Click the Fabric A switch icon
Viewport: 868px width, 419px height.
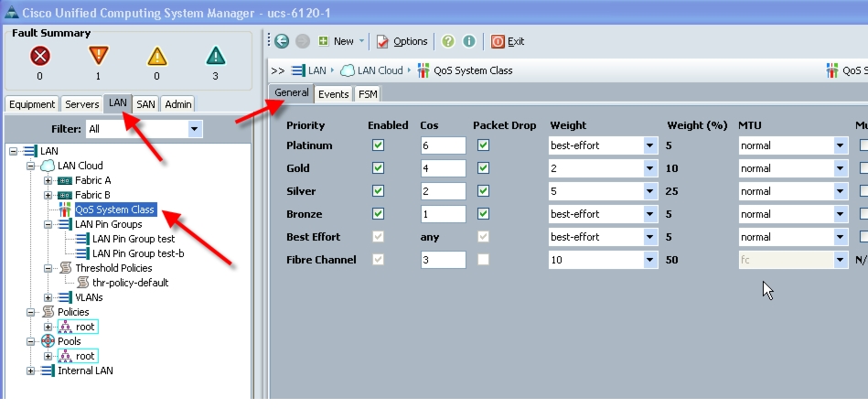(x=65, y=180)
